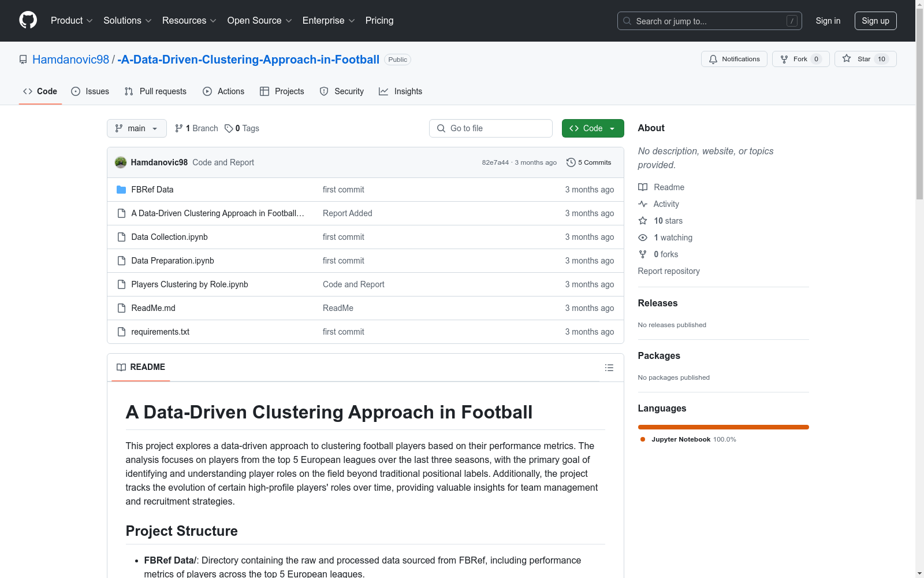Screen dimensions: 924x578
Task: Expand the Product menu
Action: click(x=72, y=21)
